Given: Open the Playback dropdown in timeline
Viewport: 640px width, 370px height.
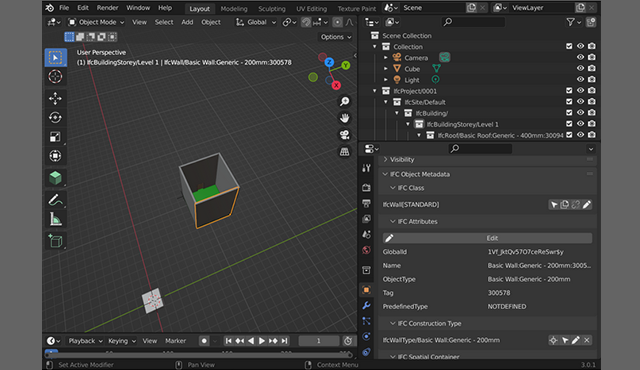Looking at the screenshot, I should click(x=85, y=341).
